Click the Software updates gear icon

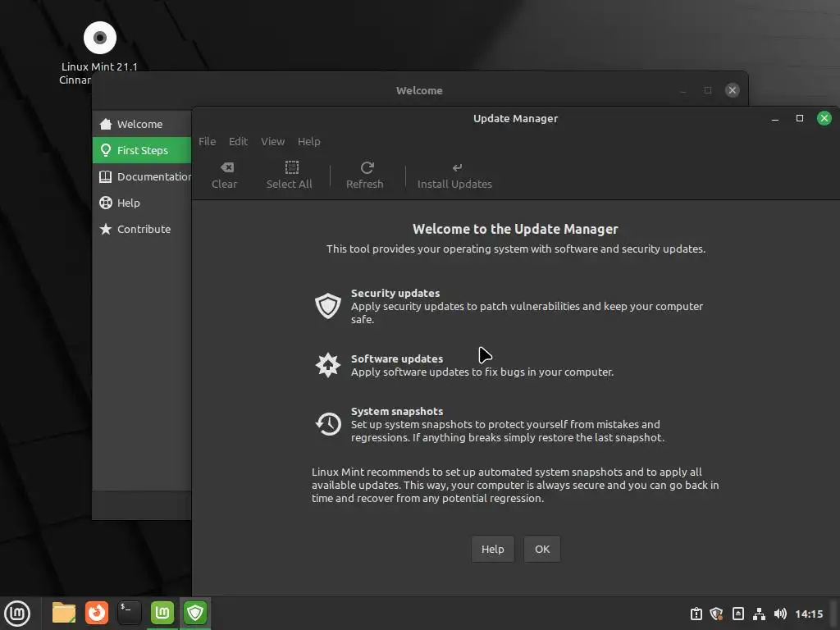(328, 365)
